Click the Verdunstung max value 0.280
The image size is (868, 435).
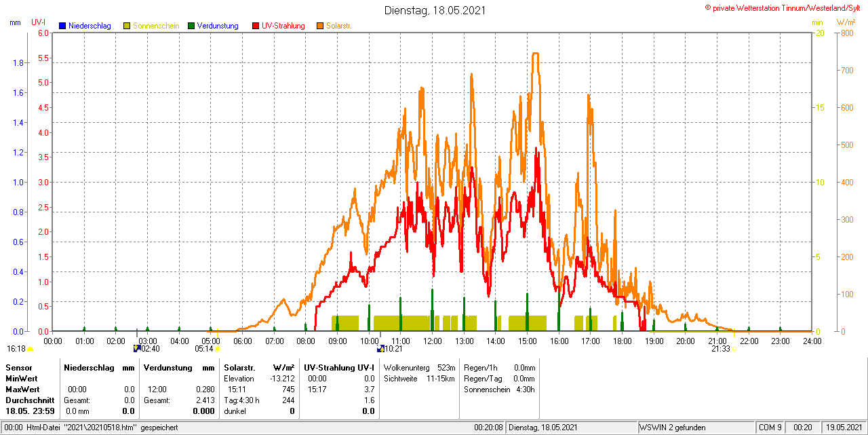(205, 390)
